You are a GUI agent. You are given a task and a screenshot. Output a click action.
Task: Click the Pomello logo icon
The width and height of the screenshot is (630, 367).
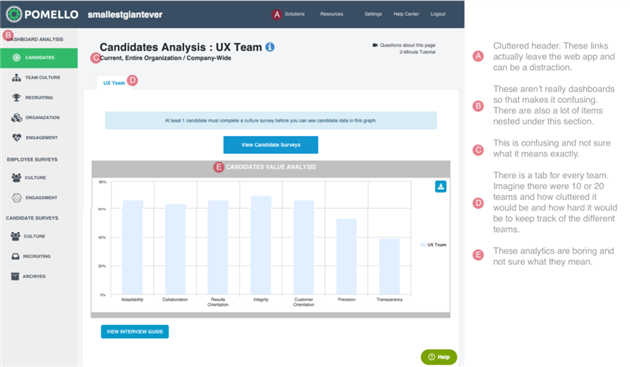click(14, 14)
